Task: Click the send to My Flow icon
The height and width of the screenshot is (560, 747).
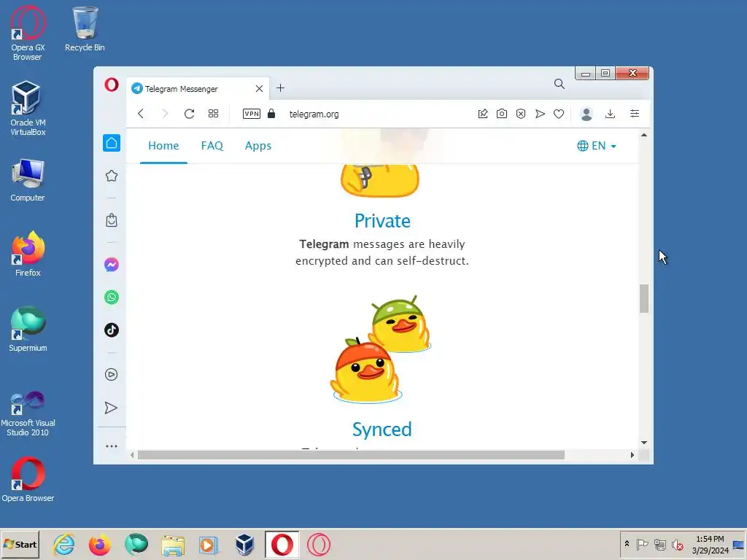Action: click(540, 114)
